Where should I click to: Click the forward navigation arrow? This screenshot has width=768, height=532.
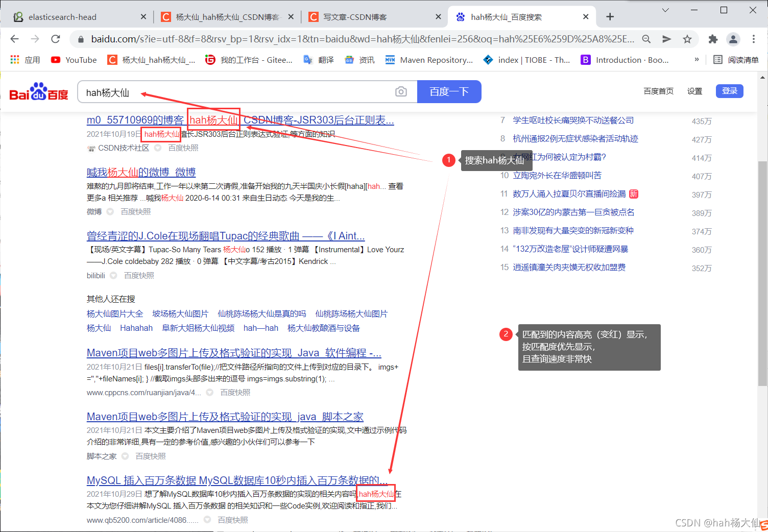tap(35, 39)
